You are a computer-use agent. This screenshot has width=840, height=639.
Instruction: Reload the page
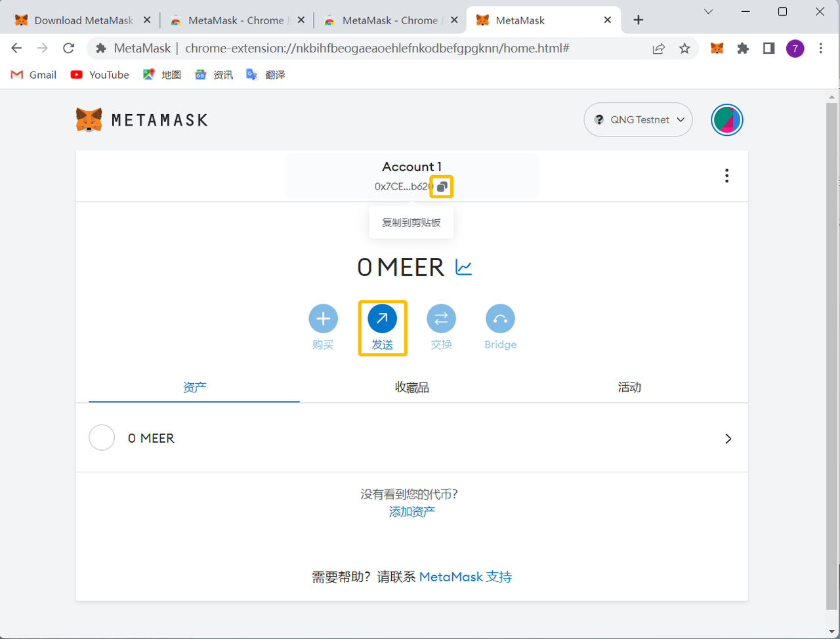pos(68,48)
